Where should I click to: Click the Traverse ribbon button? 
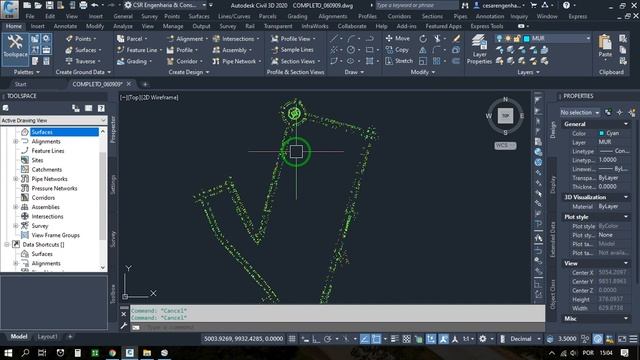click(x=82, y=61)
